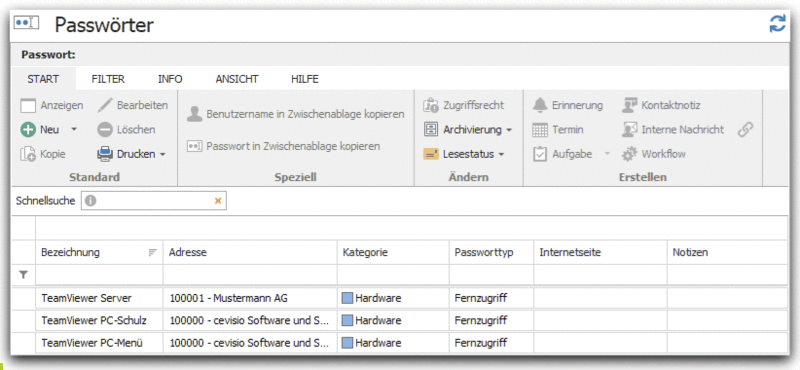Click the Kategorie filter row cell

tap(393, 275)
